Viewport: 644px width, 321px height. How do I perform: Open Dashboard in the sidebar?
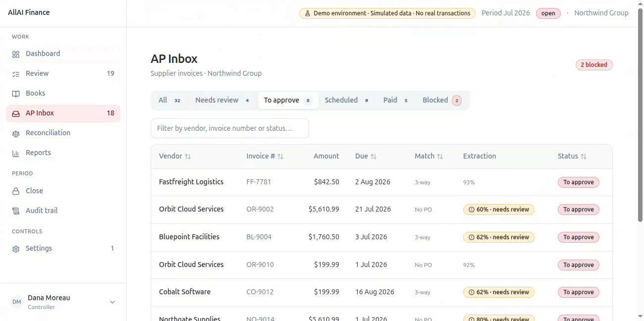63,53
